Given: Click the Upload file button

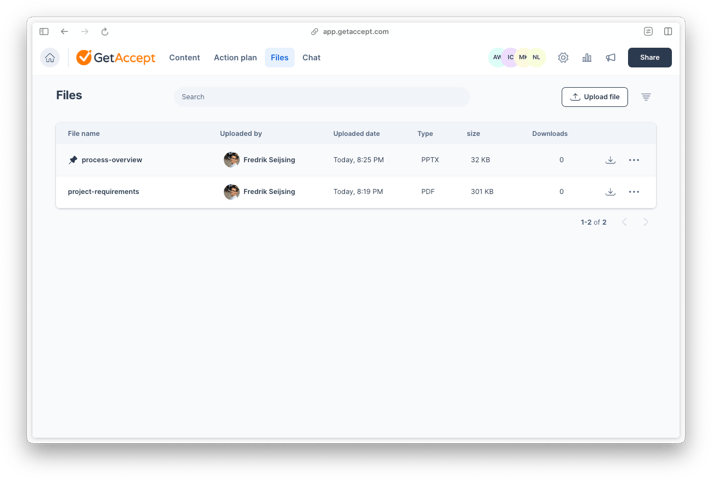Looking at the screenshot, I should coord(594,97).
